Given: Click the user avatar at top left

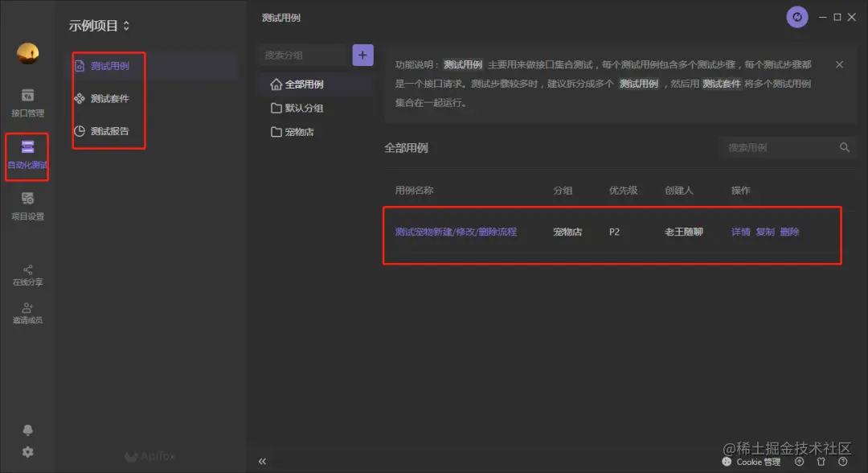Looking at the screenshot, I should coord(27,52).
